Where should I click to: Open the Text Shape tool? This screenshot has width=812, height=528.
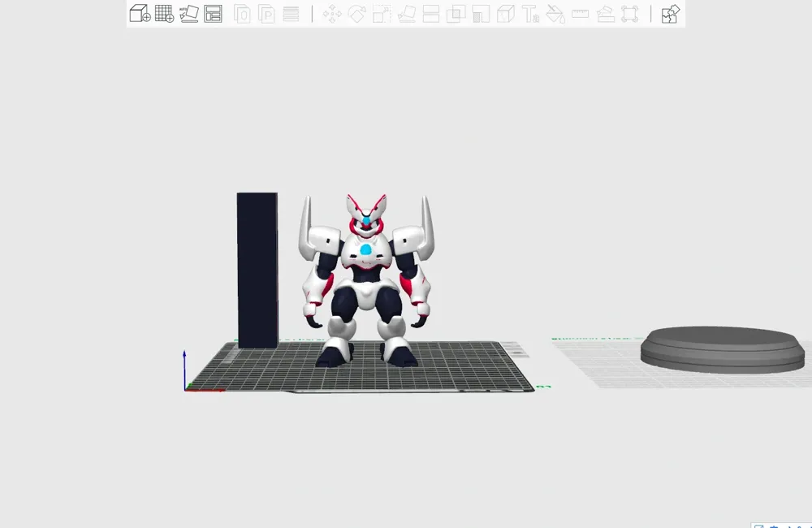(530, 14)
